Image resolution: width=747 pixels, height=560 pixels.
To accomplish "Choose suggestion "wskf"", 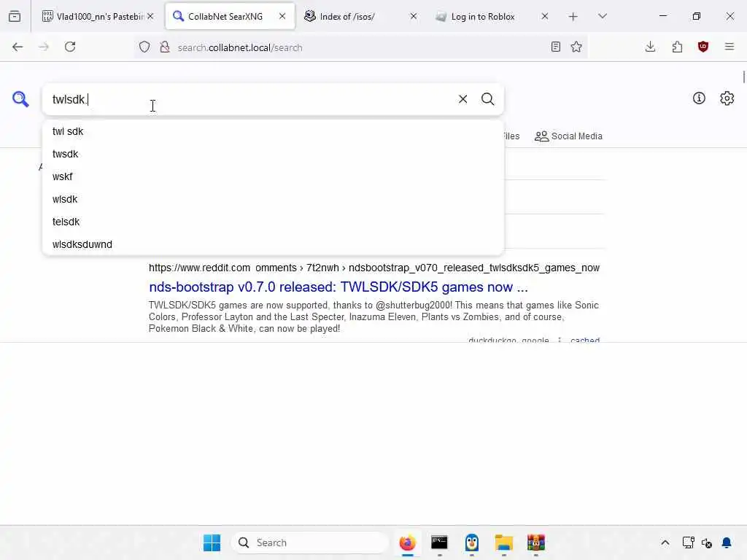I will [273, 176].
